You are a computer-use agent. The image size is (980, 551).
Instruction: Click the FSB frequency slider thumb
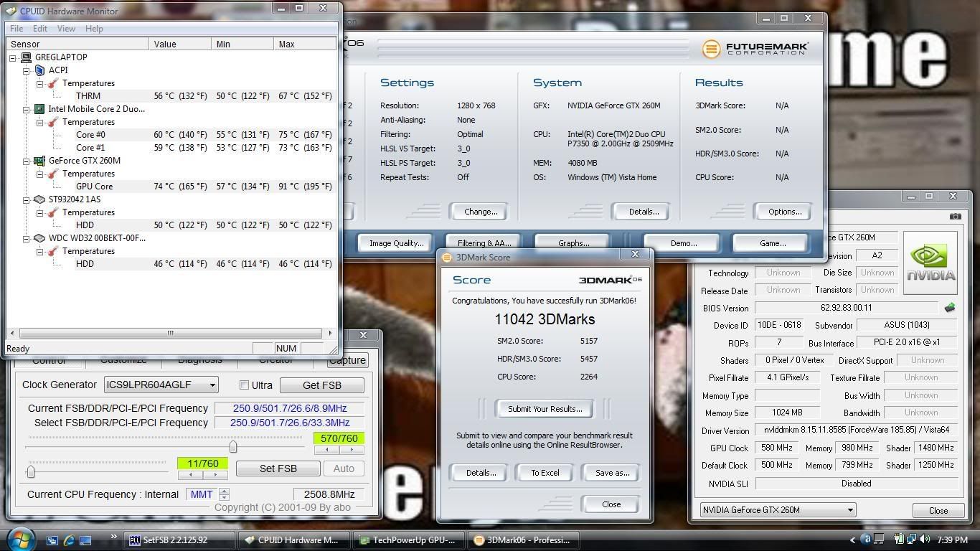233,447
